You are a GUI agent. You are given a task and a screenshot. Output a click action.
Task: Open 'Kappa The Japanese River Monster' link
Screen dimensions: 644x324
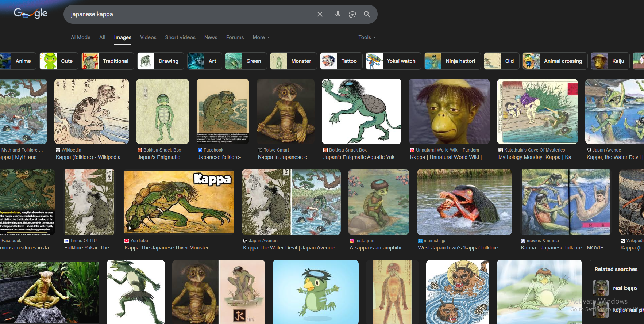(x=170, y=248)
